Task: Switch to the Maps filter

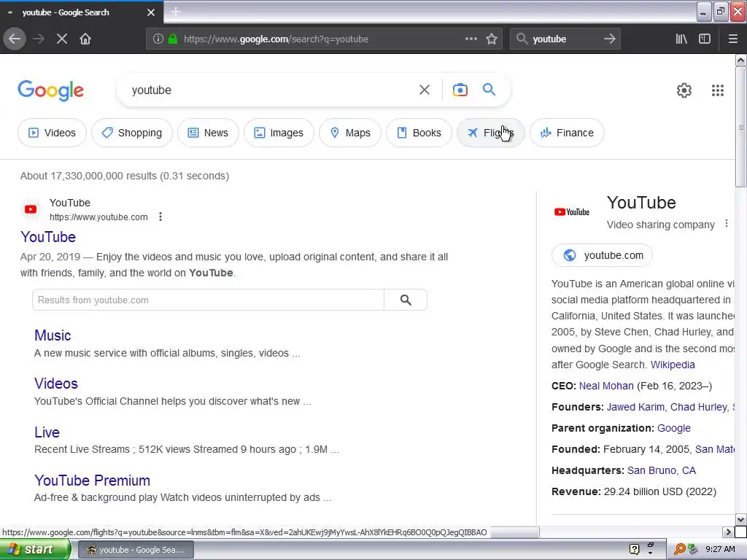Action: pyautogui.click(x=350, y=133)
